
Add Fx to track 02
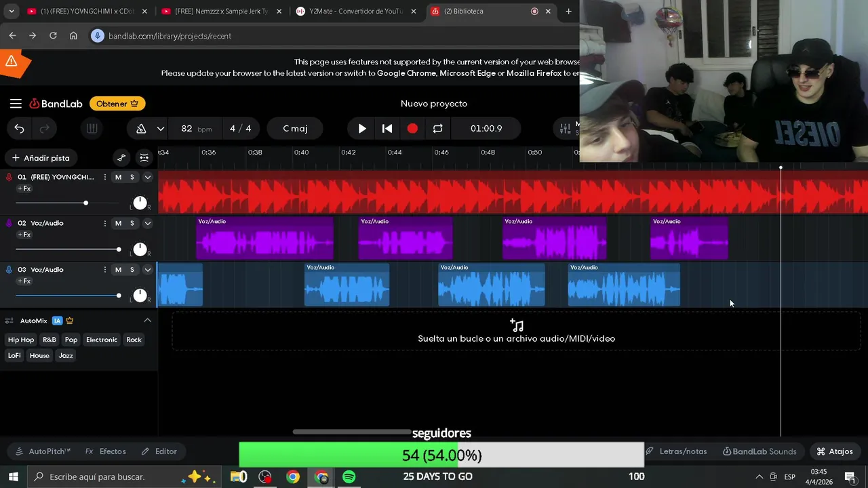(24, 235)
